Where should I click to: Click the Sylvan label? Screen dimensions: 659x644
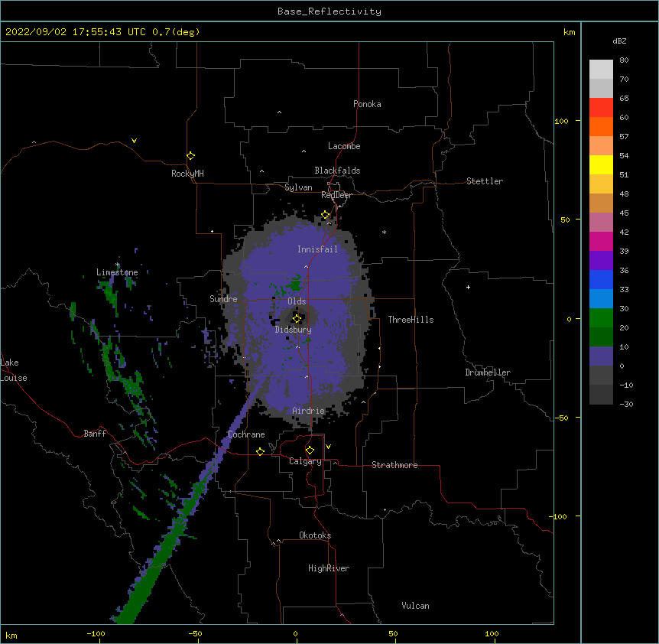point(298,187)
